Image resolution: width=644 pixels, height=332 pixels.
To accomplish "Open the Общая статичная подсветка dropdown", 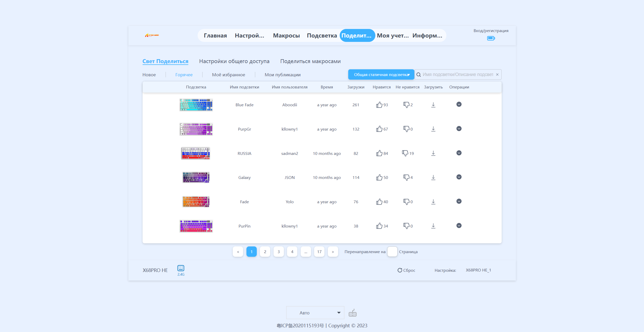I will 381,75.
